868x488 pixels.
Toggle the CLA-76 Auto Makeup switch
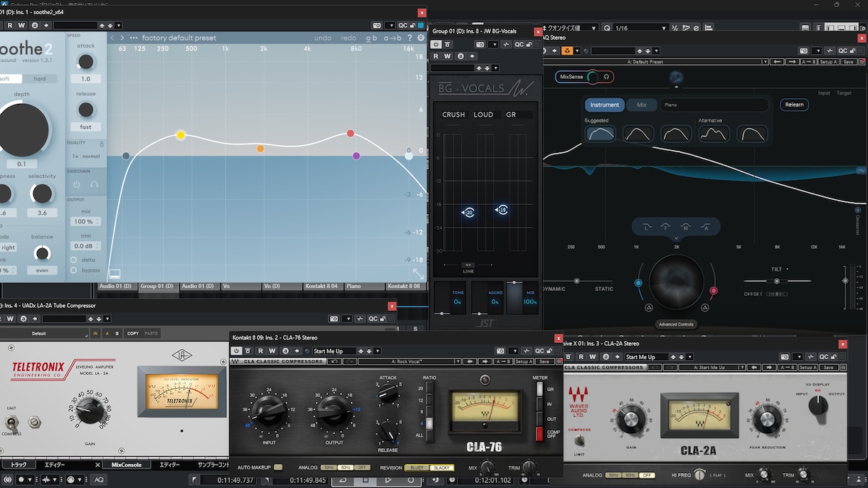(278, 467)
